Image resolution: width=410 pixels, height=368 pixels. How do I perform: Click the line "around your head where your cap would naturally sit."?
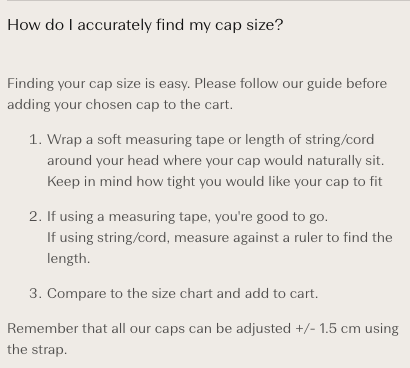216,161
